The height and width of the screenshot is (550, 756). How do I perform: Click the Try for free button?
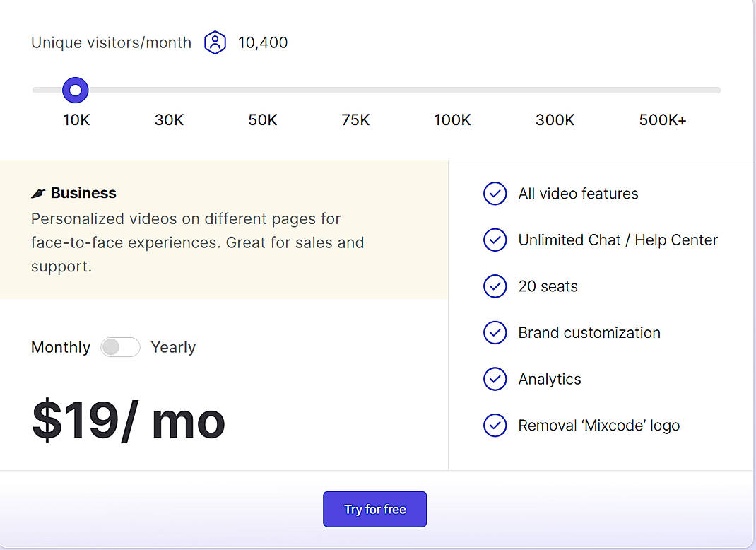click(374, 508)
